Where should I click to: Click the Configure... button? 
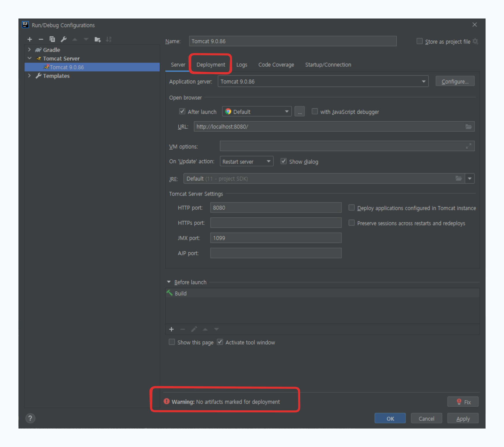(x=455, y=81)
